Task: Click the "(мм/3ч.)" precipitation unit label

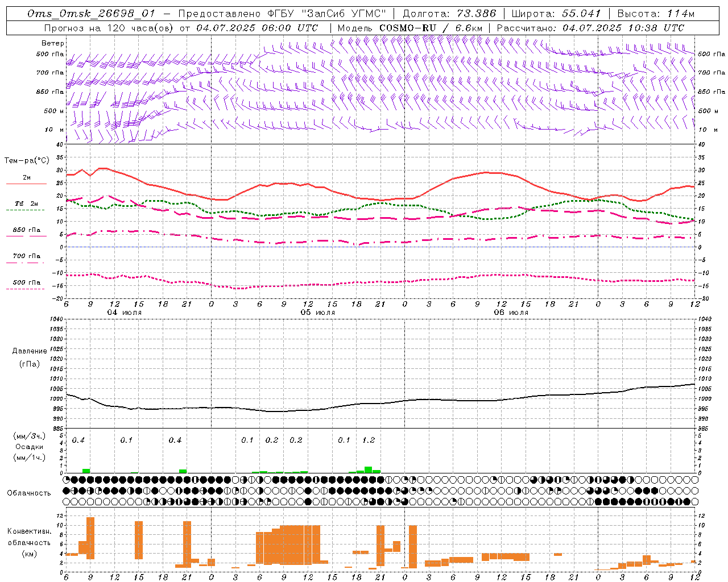Action: tap(30, 436)
